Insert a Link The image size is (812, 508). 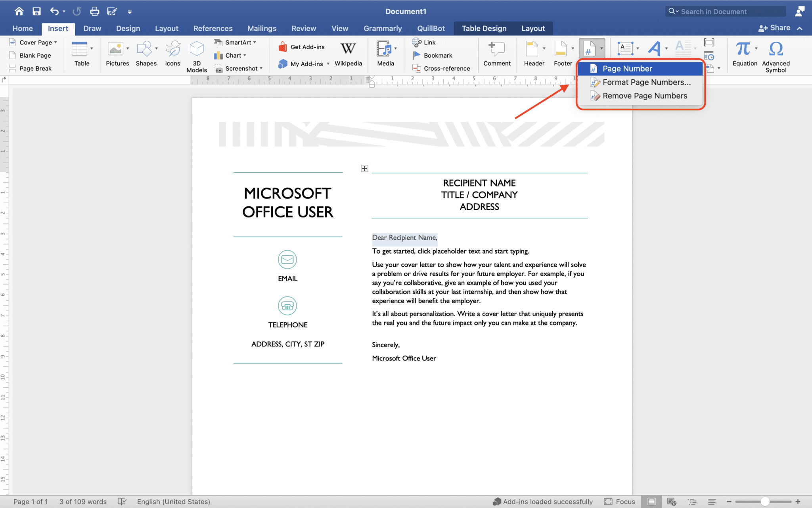(x=424, y=42)
